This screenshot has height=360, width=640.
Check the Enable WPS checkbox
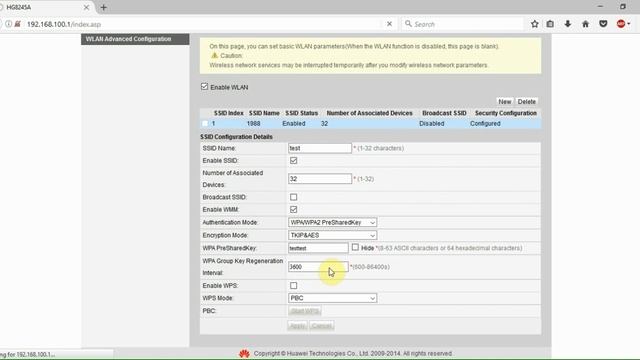pos(293,285)
